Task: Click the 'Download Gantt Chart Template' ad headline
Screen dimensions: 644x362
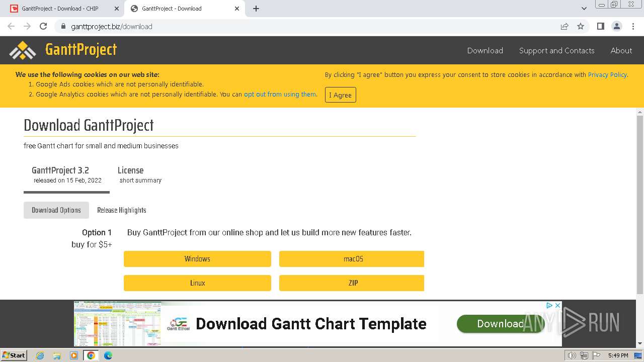Action: [x=311, y=324]
